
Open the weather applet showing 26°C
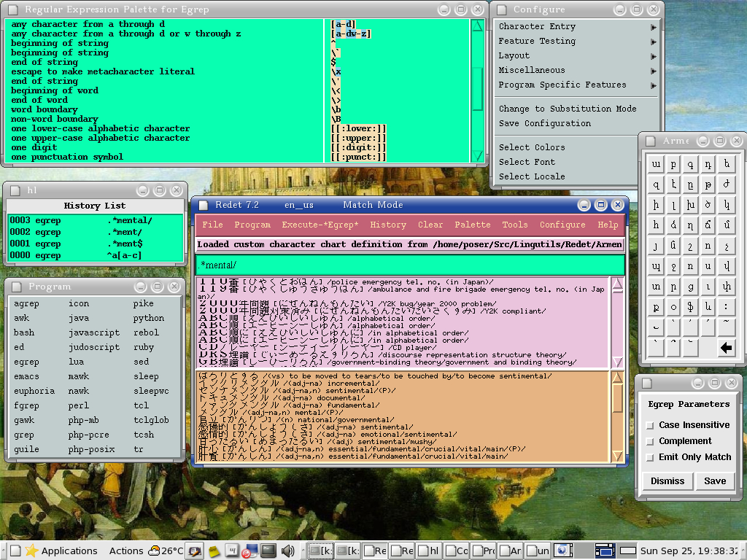(x=166, y=551)
